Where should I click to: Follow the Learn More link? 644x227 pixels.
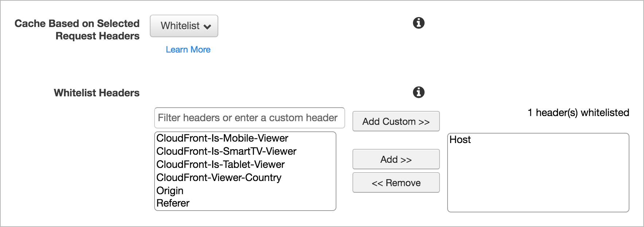point(188,50)
